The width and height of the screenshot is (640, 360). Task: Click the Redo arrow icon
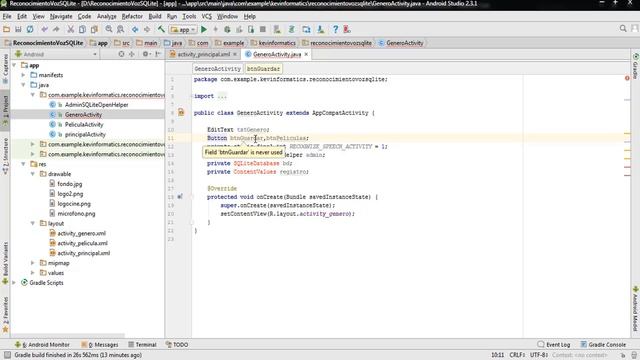(x=56, y=29)
